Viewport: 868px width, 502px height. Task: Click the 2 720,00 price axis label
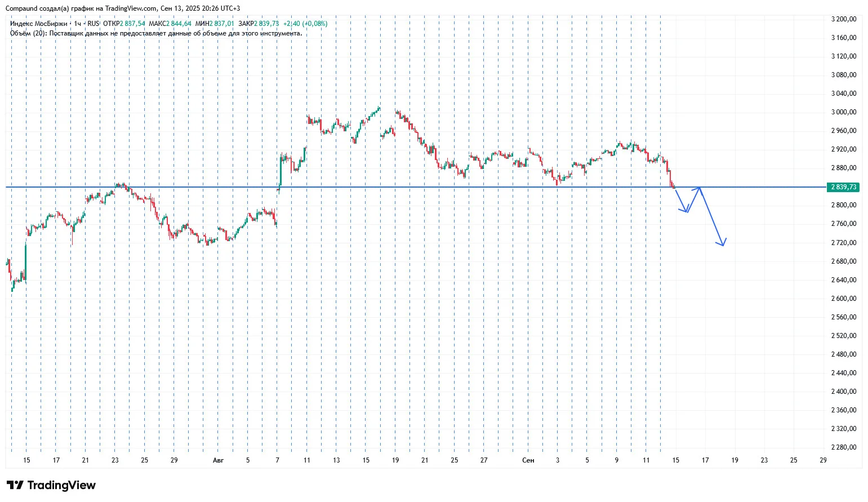(x=843, y=243)
